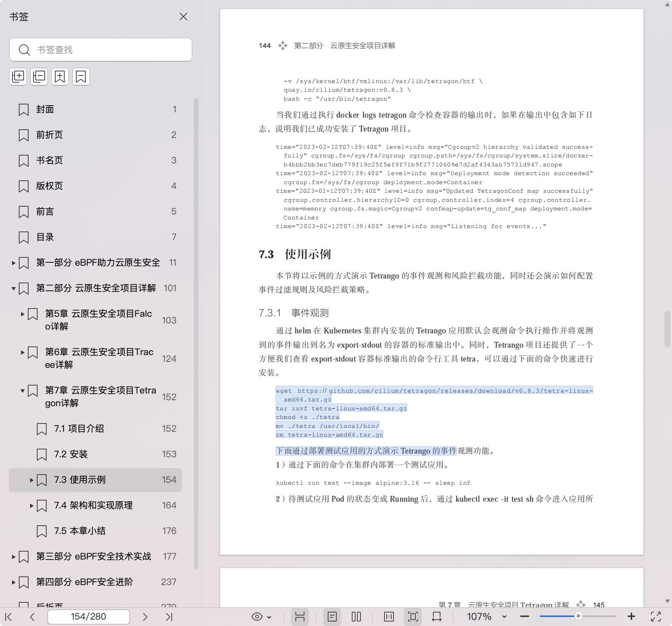Screen dimensions: 672x626
Task: Toggle the eye protection mode icon
Action: (x=257, y=617)
